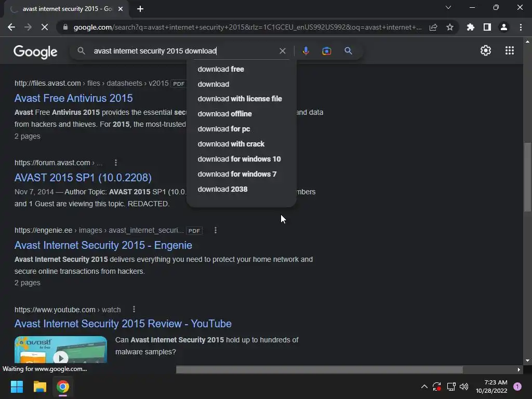Choose 'download with license file' suggestion
Image resolution: width=532 pixels, height=399 pixels.
[x=241, y=99]
